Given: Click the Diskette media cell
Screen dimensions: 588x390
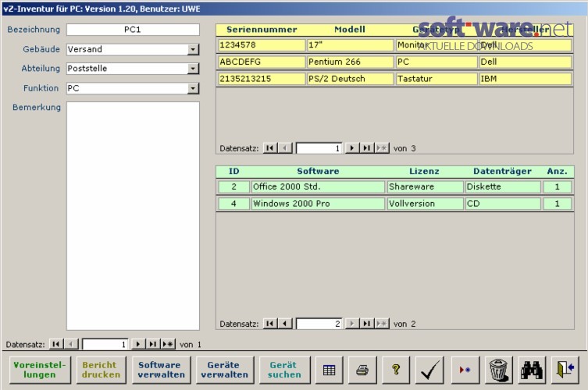Looking at the screenshot, I should point(503,186).
